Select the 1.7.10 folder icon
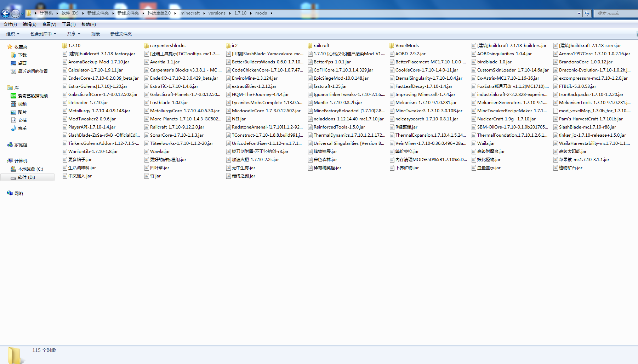638x364 pixels. point(65,46)
